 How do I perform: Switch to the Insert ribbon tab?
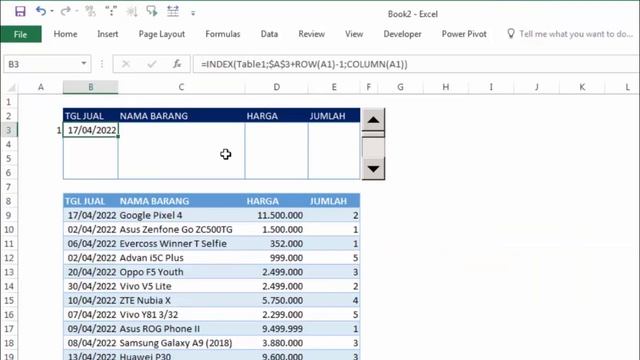[x=108, y=34]
